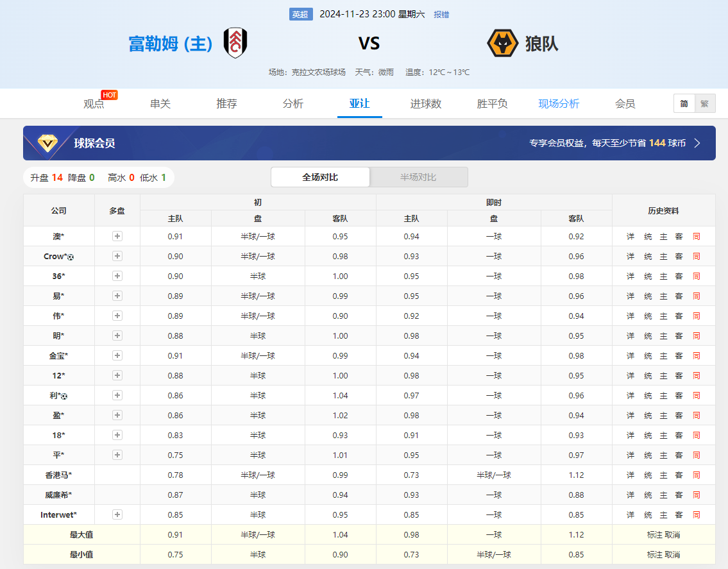
Task: Expand multi-handicap plus for 澳* row
Action: [x=117, y=236]
